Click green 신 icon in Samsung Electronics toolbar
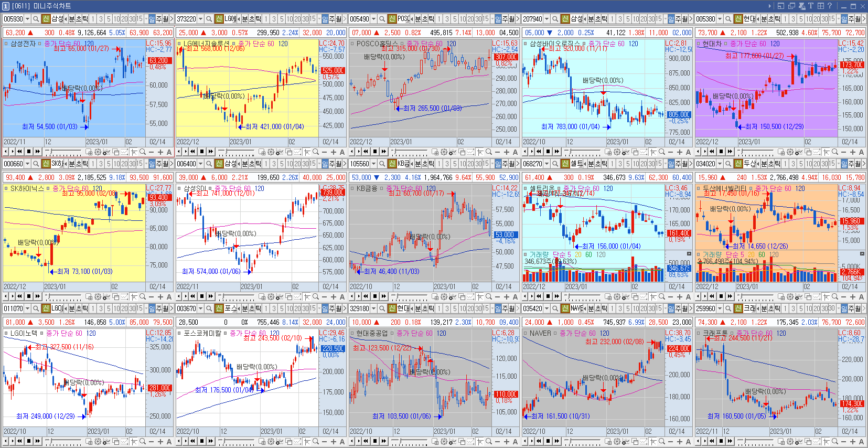The height and width of the screenshot is (448, 868). coord(46,18)
